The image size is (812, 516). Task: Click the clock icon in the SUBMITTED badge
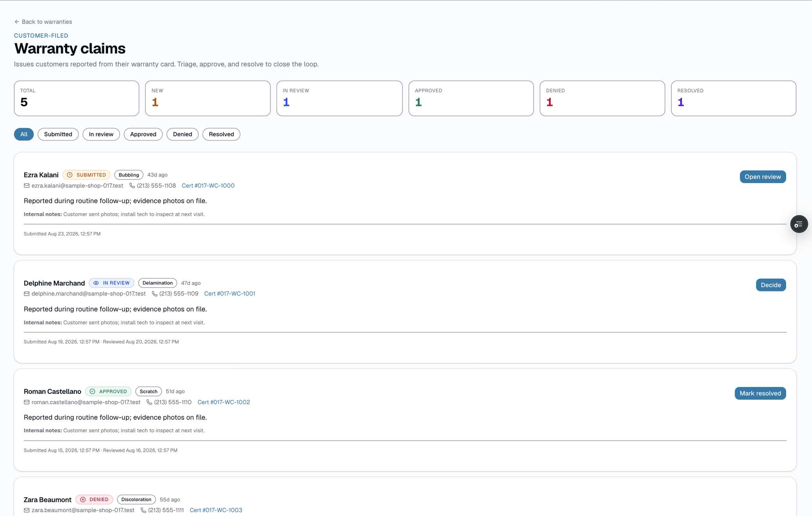70,175
